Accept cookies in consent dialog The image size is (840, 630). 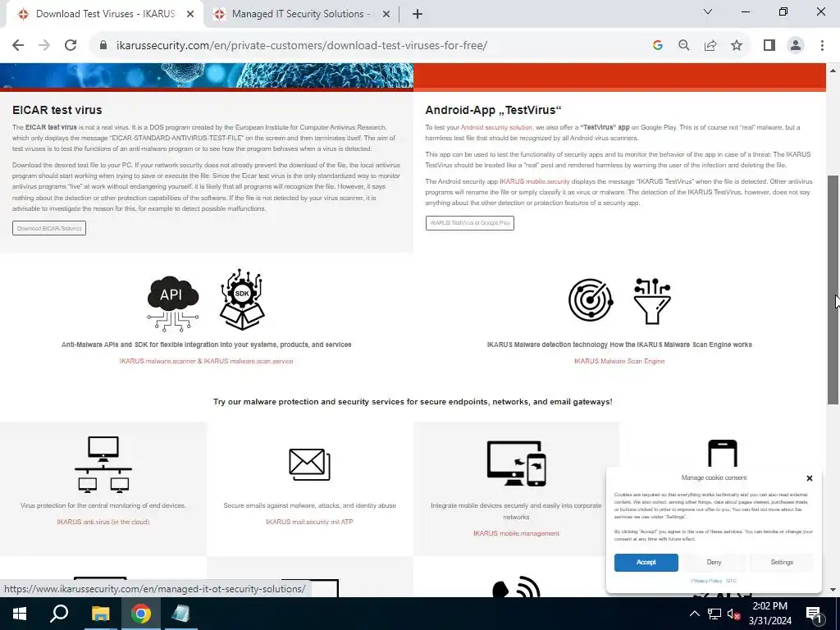pyautogui.click(x=646, y=563)
